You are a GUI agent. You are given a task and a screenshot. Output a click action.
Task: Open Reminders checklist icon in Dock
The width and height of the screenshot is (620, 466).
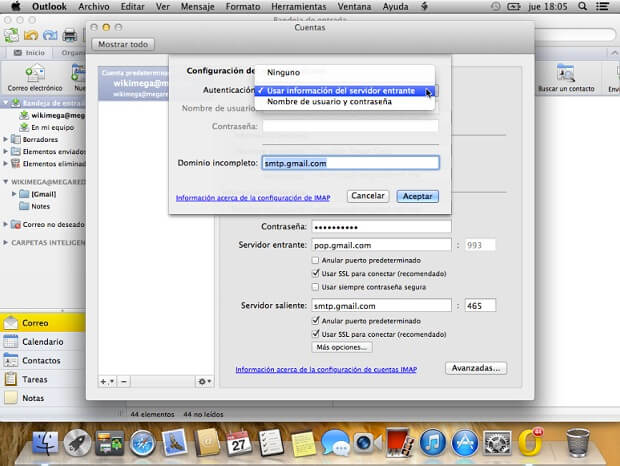pos(271,443)
